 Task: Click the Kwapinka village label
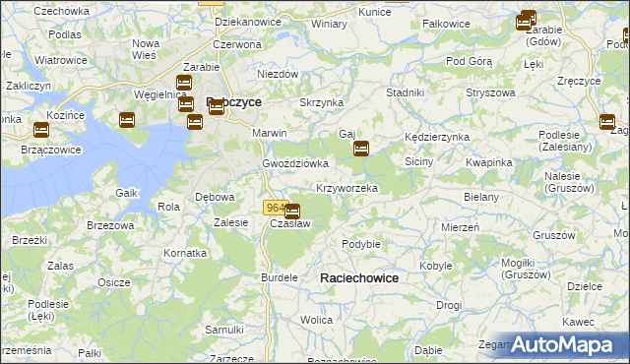489,162
